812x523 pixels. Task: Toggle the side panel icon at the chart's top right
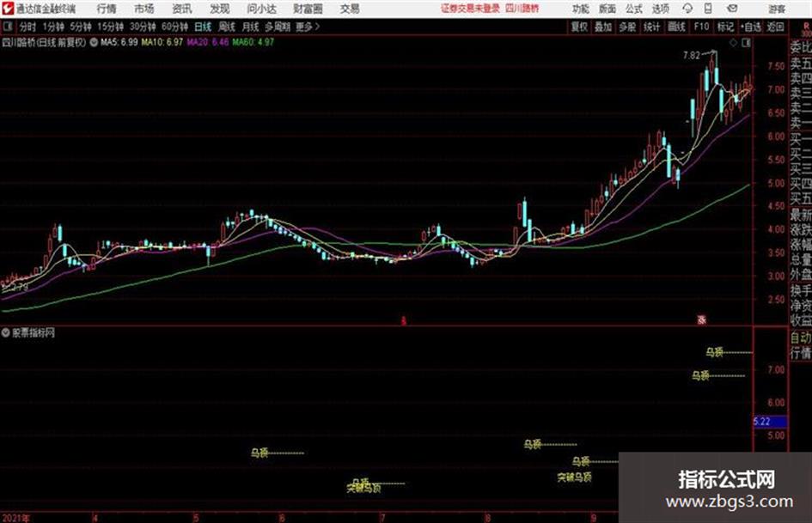(746, 43)
